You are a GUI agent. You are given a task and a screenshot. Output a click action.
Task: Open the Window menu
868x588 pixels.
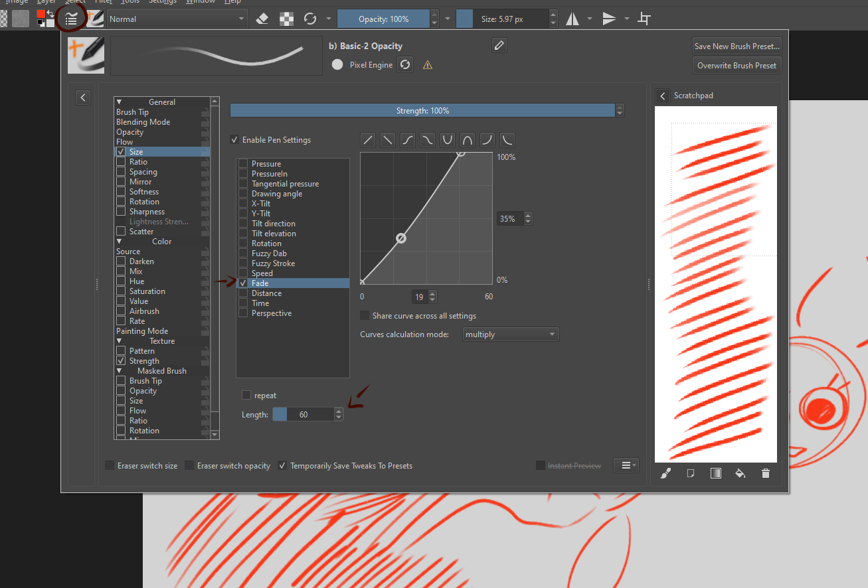tap(200, 2)
